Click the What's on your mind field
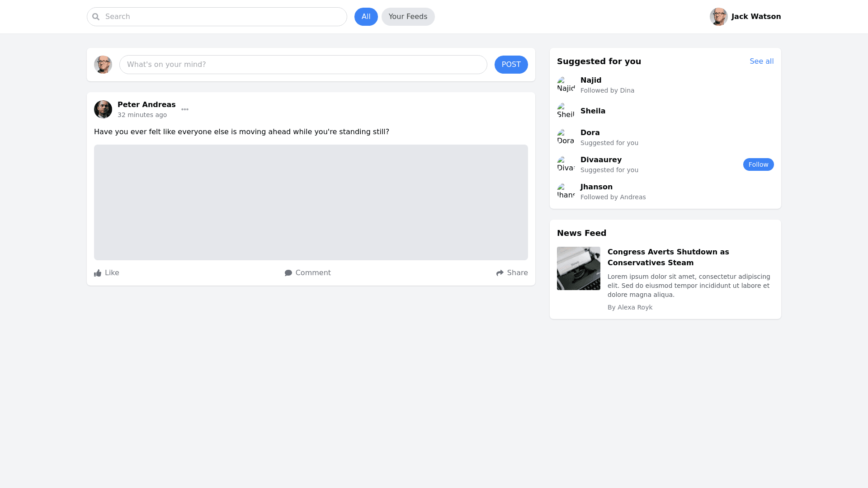 tap(303, 65)
